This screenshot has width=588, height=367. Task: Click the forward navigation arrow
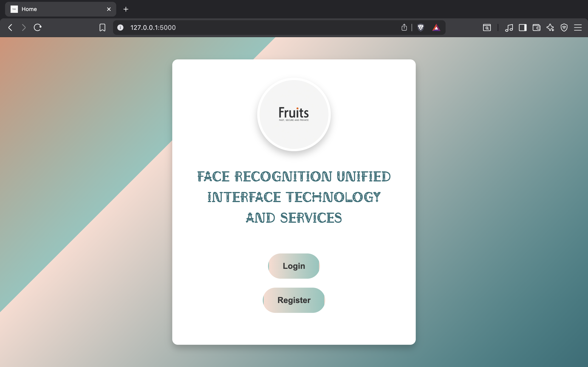[24, 28]
